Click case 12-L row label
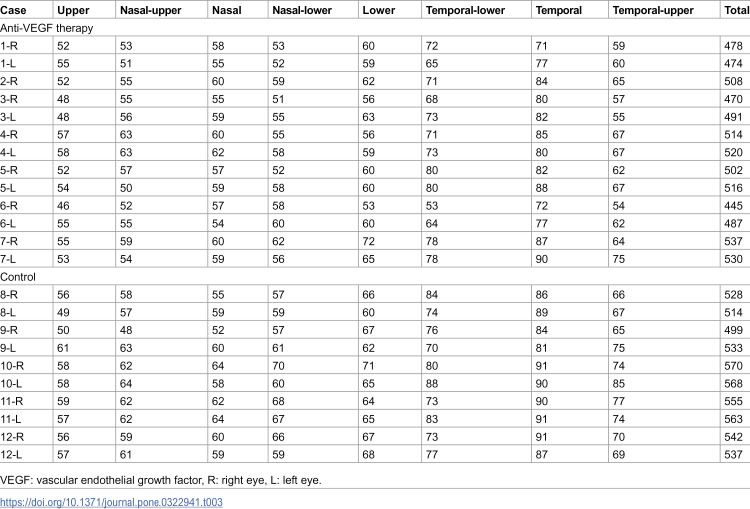The image size is (750, 509). click(11, 454)
